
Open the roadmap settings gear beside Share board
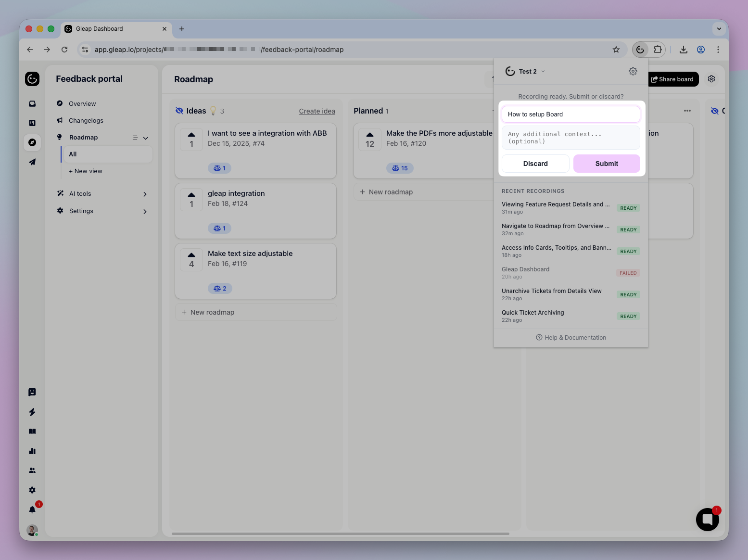tap(711, 79)
